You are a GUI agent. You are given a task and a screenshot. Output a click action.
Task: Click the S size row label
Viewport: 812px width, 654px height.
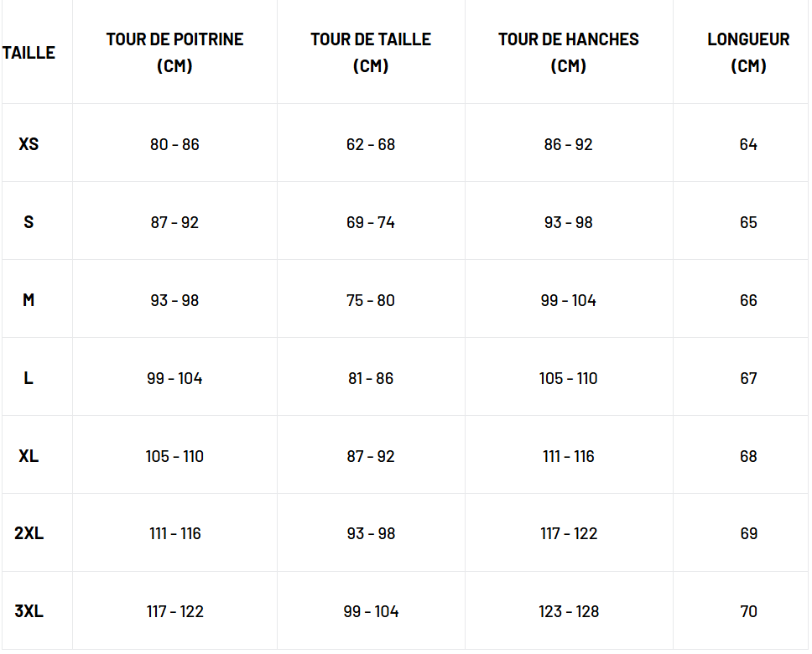29,222
